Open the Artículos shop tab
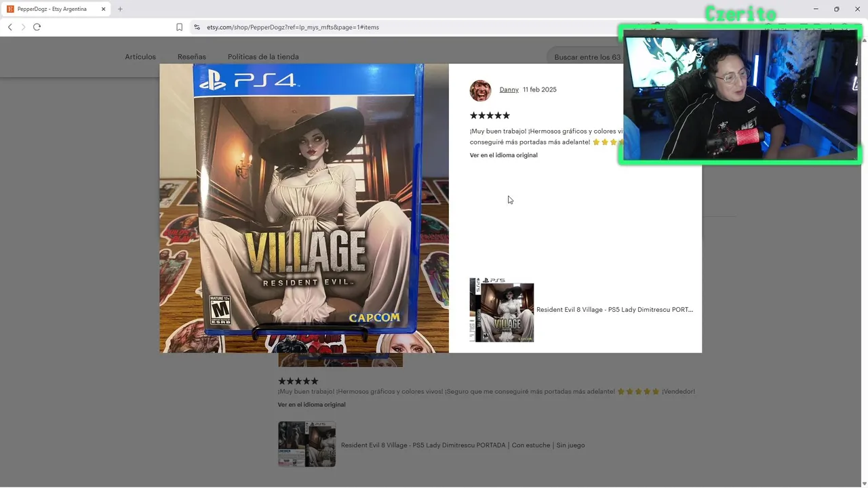Screen dimensions: 868x488 click(x=140, y=57)
